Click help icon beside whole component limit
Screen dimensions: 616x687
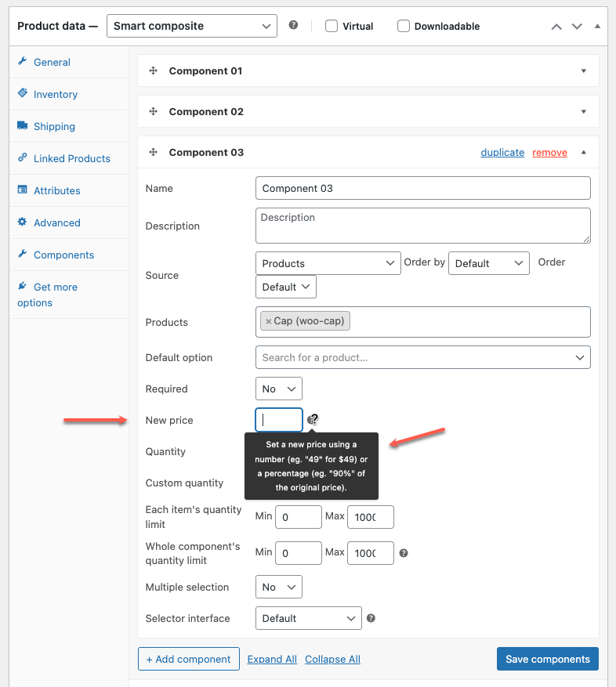(404, 553)
